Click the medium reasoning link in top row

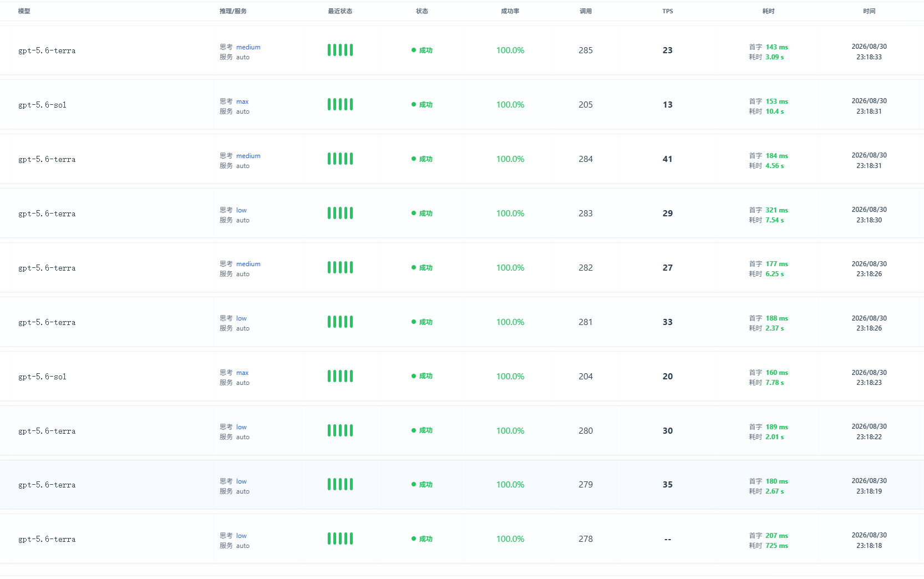click(248, 47)
